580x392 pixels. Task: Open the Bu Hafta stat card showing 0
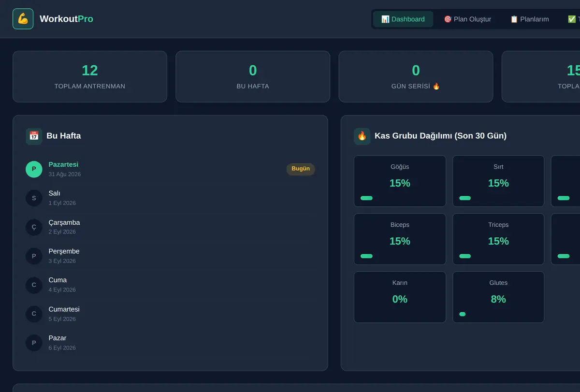pyautogui.click(x=253, y=76)
